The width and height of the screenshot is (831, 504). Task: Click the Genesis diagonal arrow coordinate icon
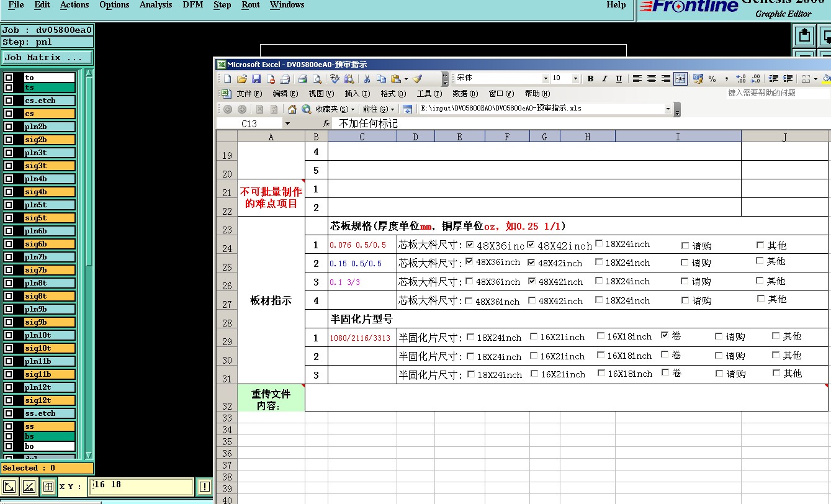pyautogui.click(x=9, y=487)
